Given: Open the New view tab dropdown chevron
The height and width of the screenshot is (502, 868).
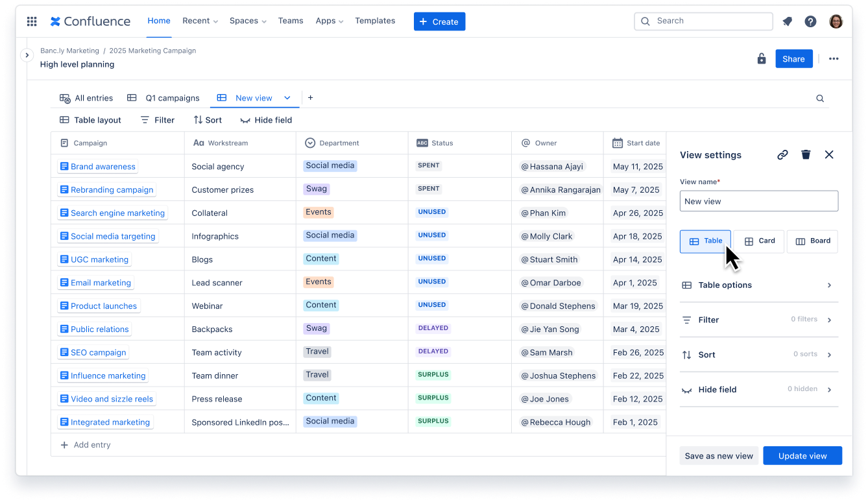Looking at the screenshot, I should 287,97.
